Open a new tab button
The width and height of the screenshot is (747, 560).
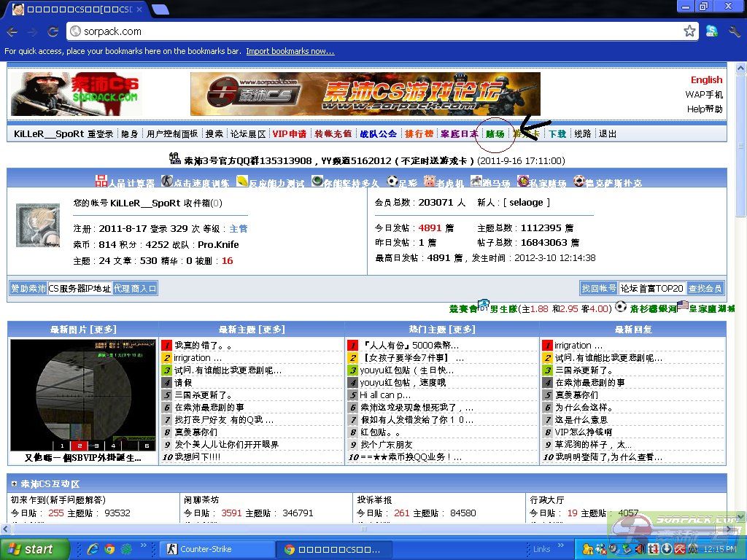pyautogui.click(x=160, y=9)
